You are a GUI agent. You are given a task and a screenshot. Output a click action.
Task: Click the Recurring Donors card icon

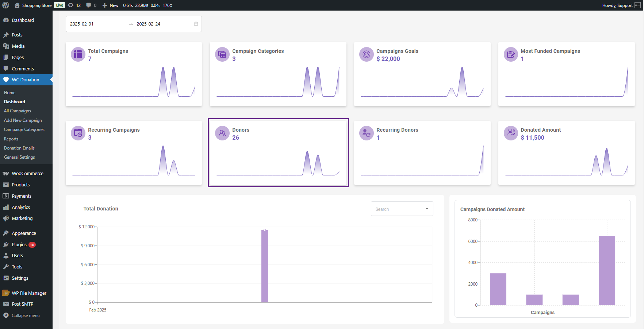click(x=366, y=133)
